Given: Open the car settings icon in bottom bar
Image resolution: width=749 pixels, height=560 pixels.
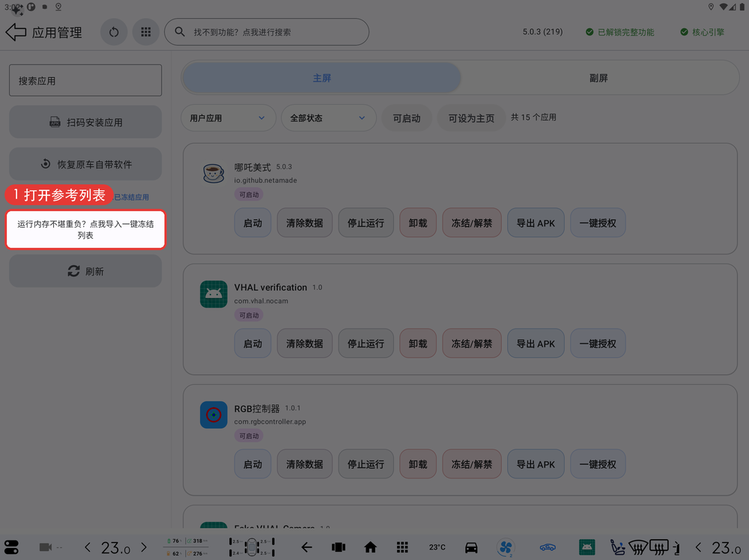Looking at the screenshot, I should coord(471,547).
